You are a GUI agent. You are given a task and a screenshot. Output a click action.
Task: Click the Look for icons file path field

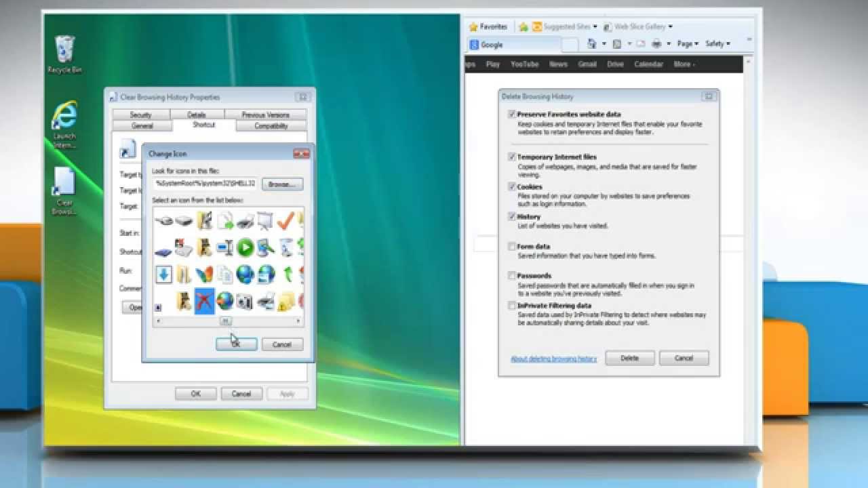tap(206, 184)
